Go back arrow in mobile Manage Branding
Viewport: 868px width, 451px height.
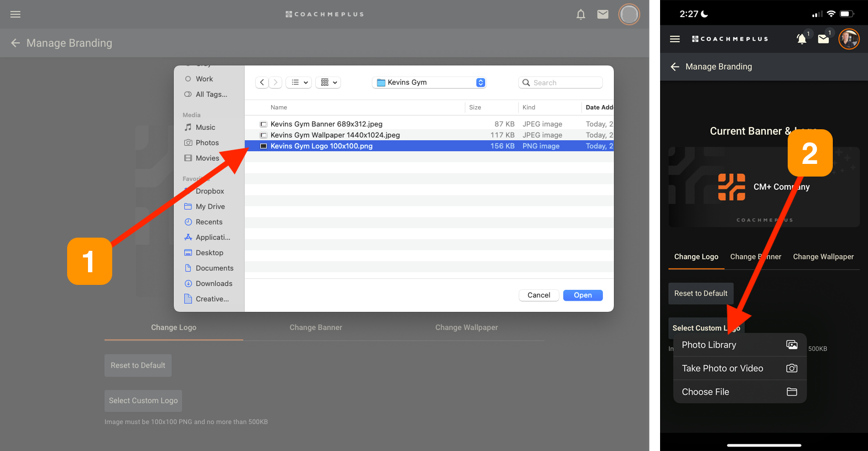pyautogui.click(x=675, y=67)
